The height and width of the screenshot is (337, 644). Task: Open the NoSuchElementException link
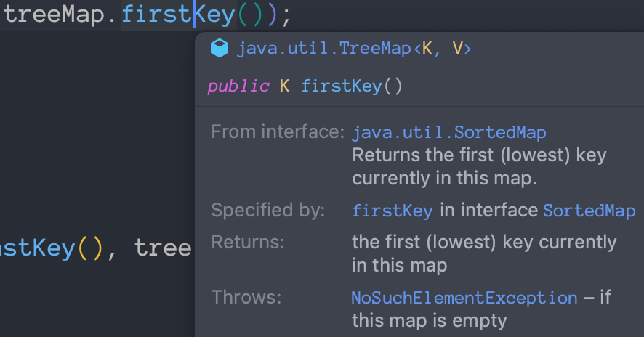coord(464,298)
